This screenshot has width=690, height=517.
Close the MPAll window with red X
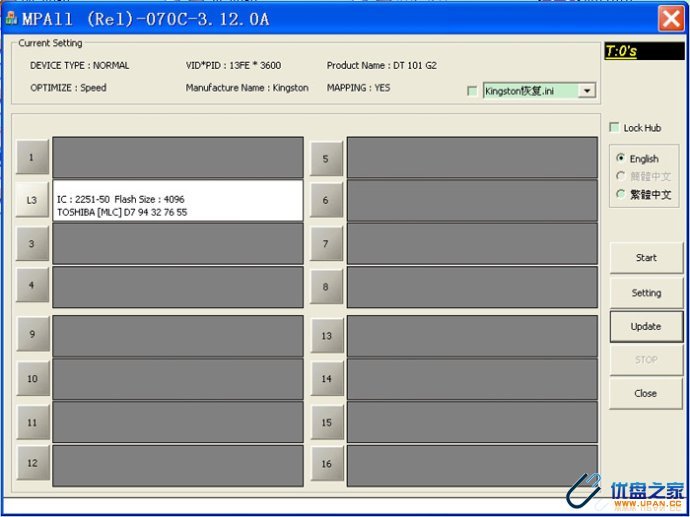click(x=670, y=18)
